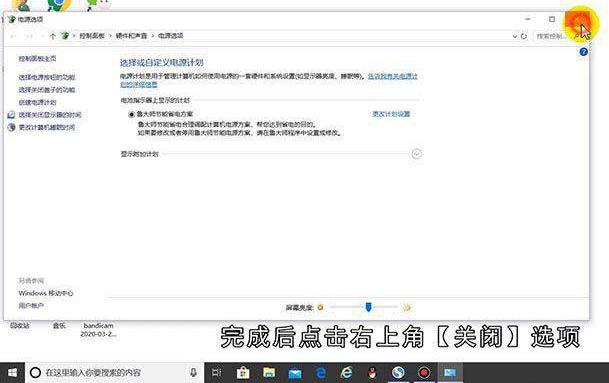The image size is (609, 383).
Task: Expand 显示附加计划 with the circled chevron
Action: (x=416, y=154)
